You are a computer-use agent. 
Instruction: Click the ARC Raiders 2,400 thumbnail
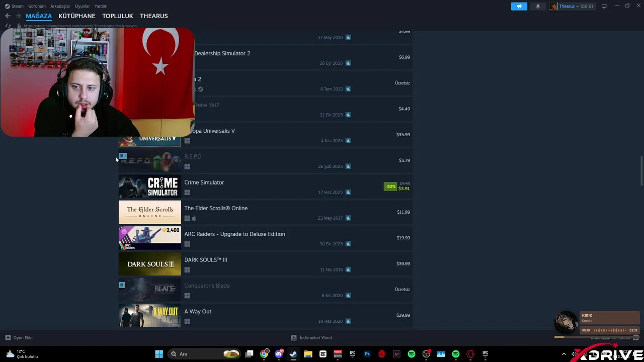[x=150, y=238]
